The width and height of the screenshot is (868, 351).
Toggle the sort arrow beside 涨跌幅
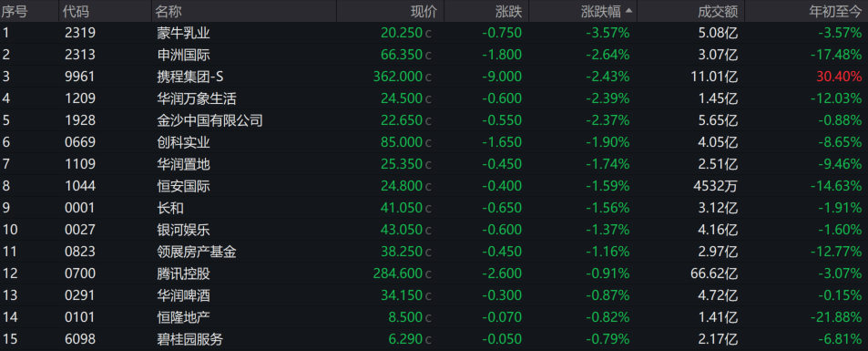(628, 11)
